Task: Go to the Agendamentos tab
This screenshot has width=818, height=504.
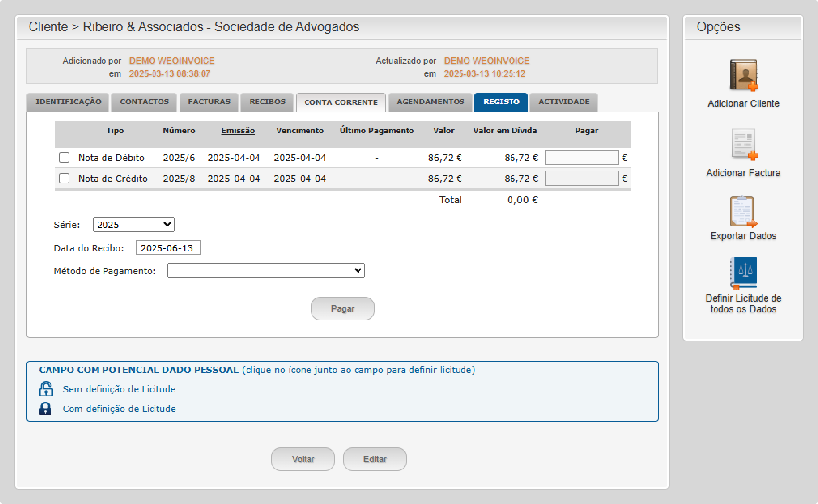Action: point(430,102)
